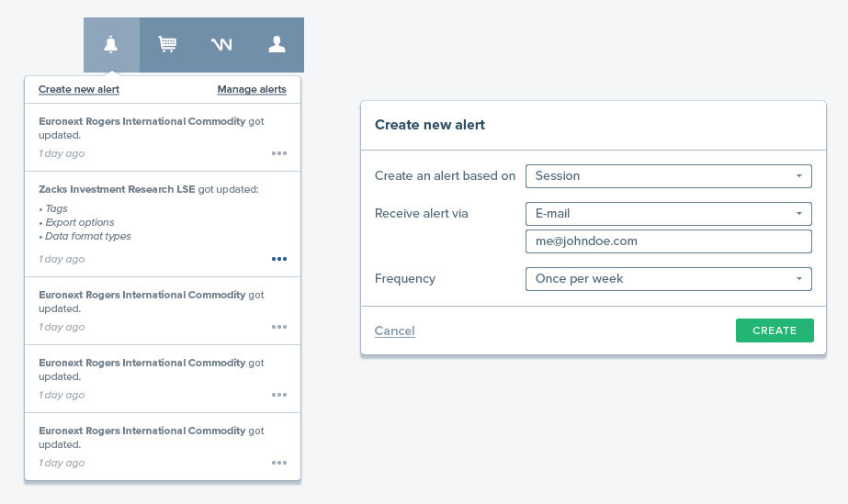This screenshot has height=504, width=848.
Task: Open the Manage alerts link
Action: (x=252, y=89)
